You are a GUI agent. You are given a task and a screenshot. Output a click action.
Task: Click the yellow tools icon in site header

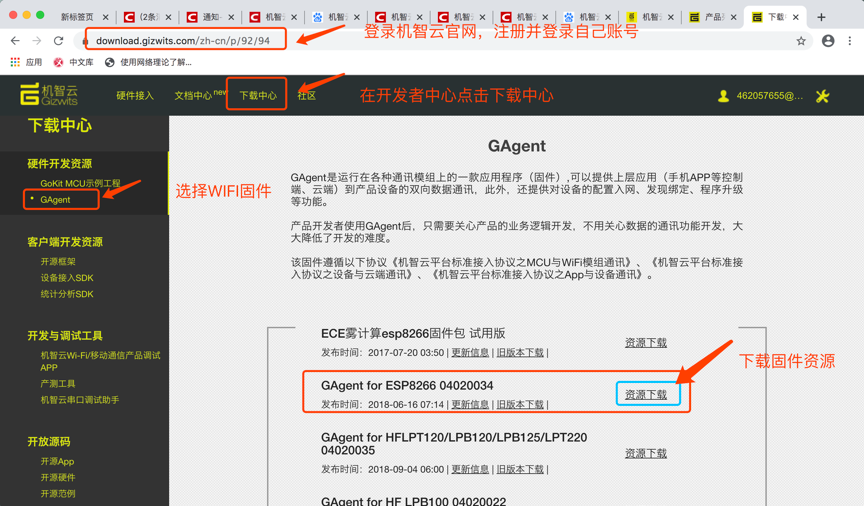[823, 96]
